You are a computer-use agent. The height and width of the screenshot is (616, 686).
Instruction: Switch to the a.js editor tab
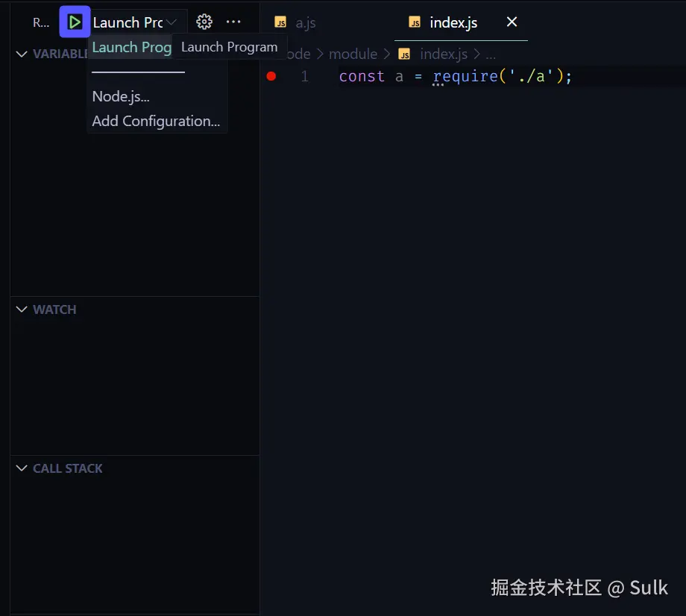(x=306, y=22)
